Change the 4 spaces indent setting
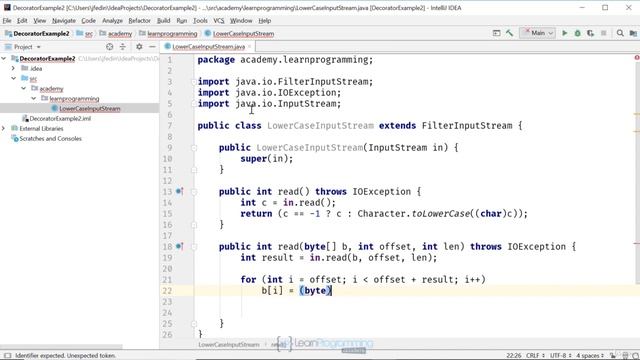 tap(590, 356)
